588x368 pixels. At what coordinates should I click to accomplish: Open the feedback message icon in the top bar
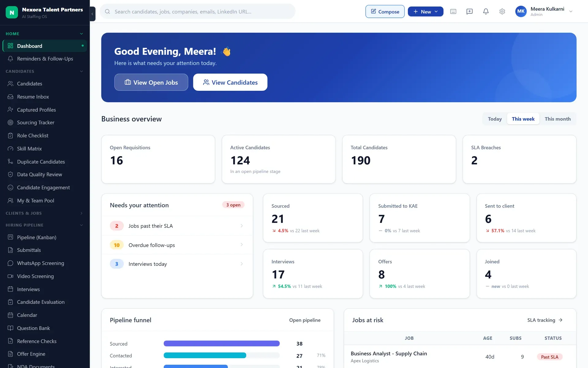[469, 12]
